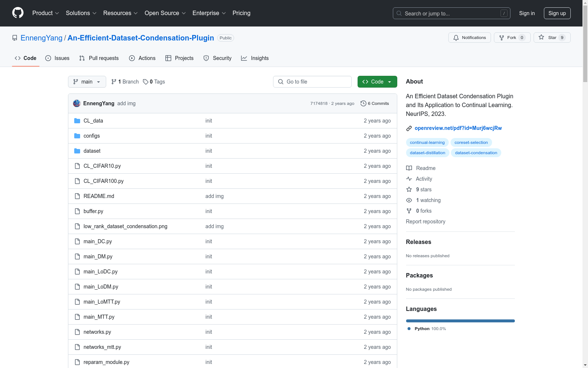This screenshot has height=368, width=588.
Task: Open the reparam_module.py file
Action: 106,362
